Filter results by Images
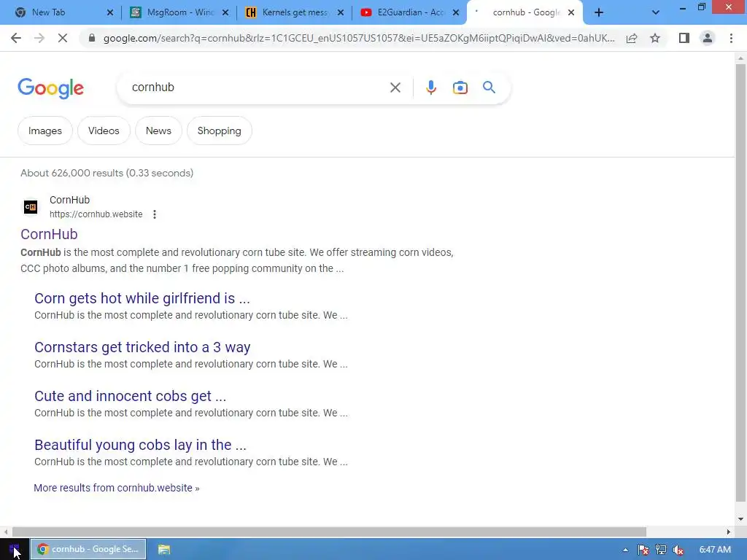This screenshot has height=560, width=747. 44,131
